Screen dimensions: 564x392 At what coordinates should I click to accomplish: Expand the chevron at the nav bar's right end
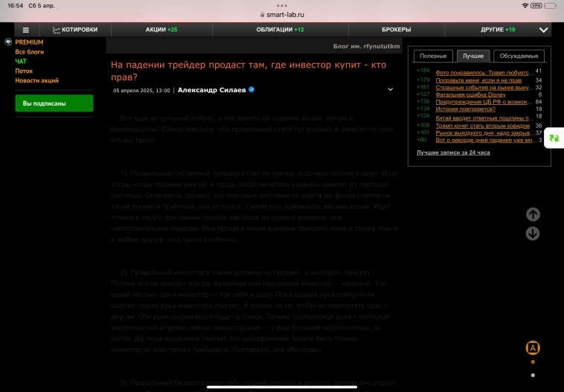tap(544, 30)
